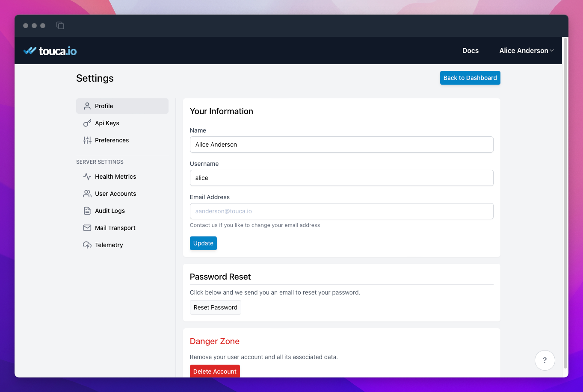The image size is (583, 392).
Task: Click Back to Dashboard button
Action: (470, 78)
